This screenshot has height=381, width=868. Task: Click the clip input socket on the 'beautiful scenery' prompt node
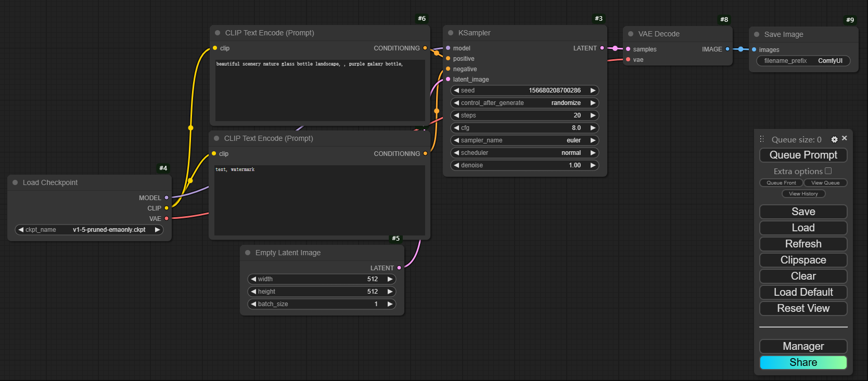point(215,48)
